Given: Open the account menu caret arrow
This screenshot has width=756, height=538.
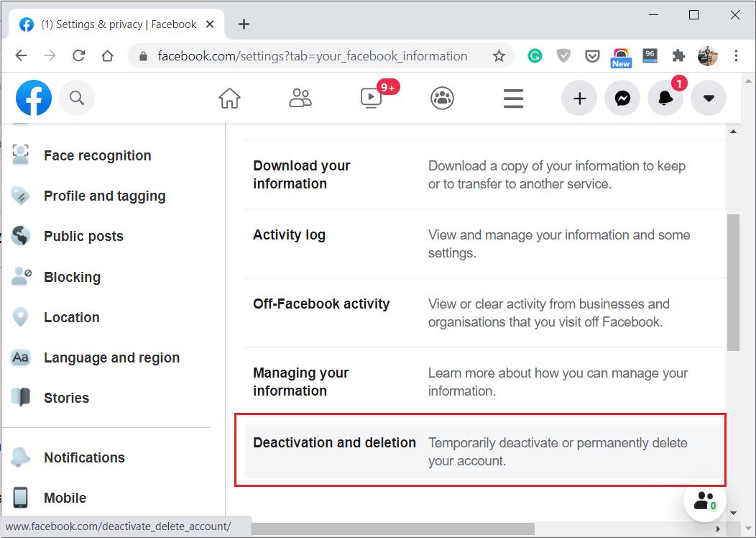Looking at the screenshot, I should (x=709, y=98).
